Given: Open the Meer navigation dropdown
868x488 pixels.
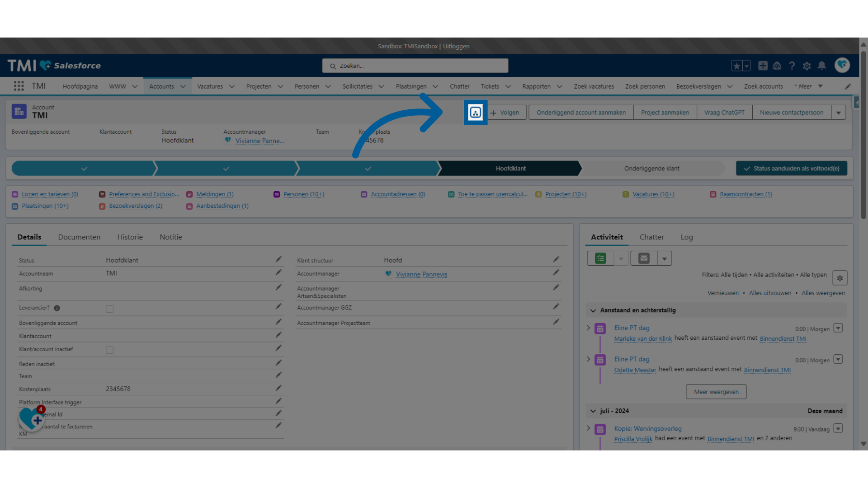Looking at the screenshot, I should [x=809, y=86].
